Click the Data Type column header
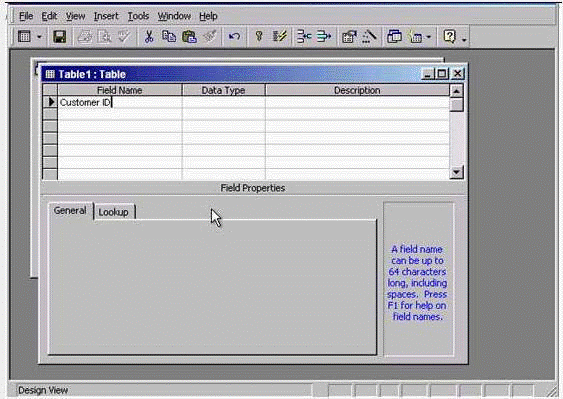The width and height of the screenshot is (563, 399). 224,90
